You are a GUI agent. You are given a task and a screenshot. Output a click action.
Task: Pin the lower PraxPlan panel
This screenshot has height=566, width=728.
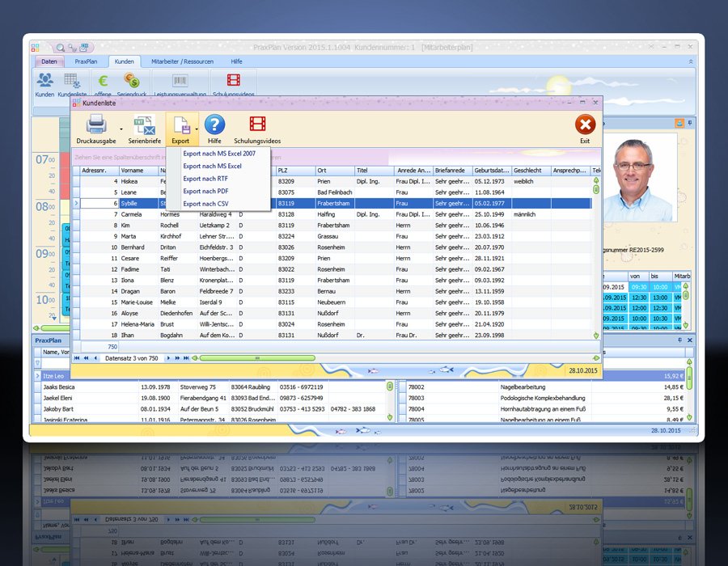[679, 340]
